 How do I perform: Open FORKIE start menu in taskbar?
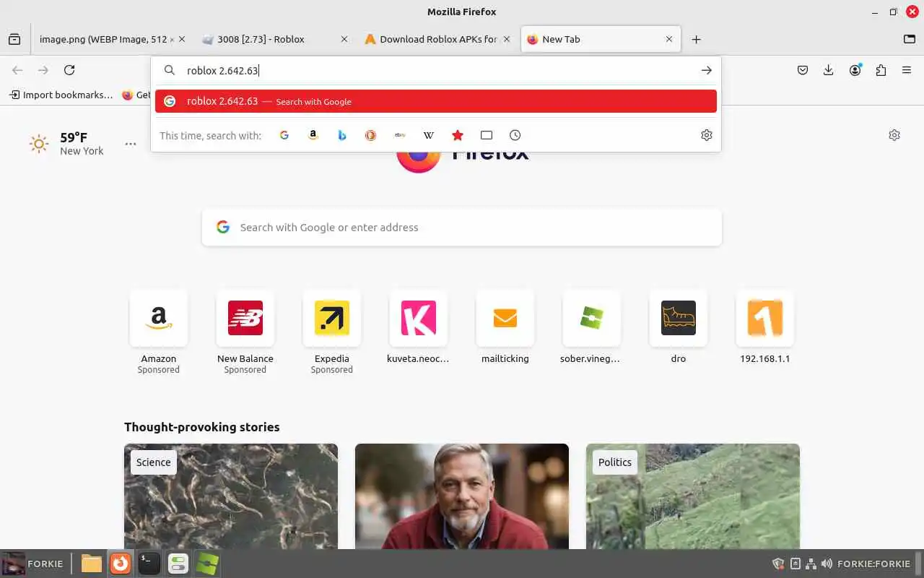[33, 564]
